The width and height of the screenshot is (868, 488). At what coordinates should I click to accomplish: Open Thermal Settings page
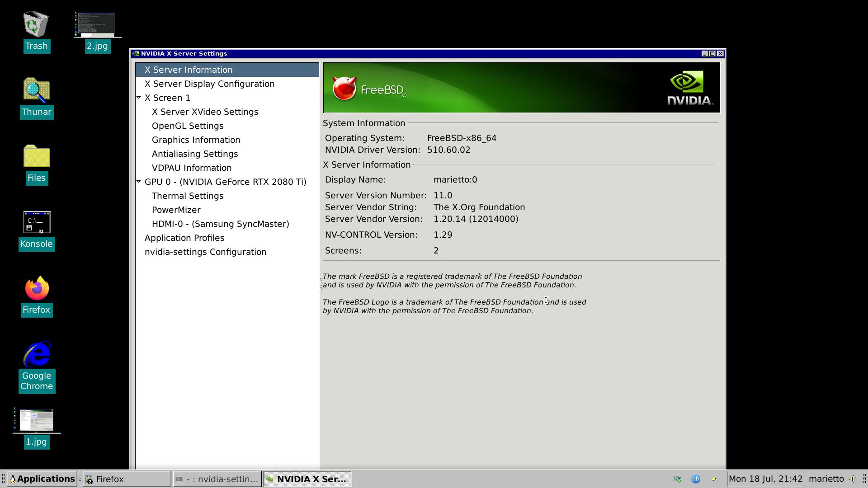tap(187, 196)
